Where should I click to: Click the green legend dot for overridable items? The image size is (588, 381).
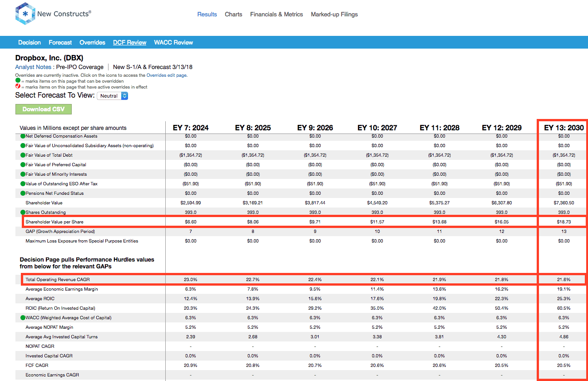click(18, 81)
